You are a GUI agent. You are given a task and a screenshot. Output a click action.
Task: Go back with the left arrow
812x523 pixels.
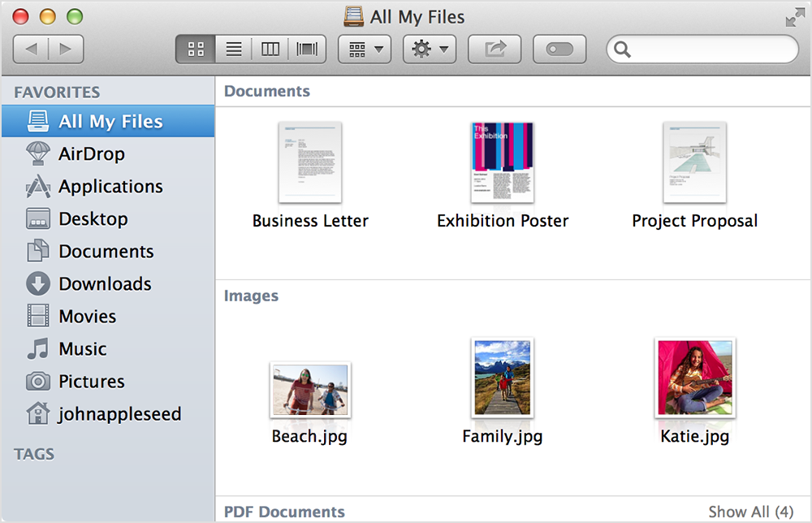[31, 50]
